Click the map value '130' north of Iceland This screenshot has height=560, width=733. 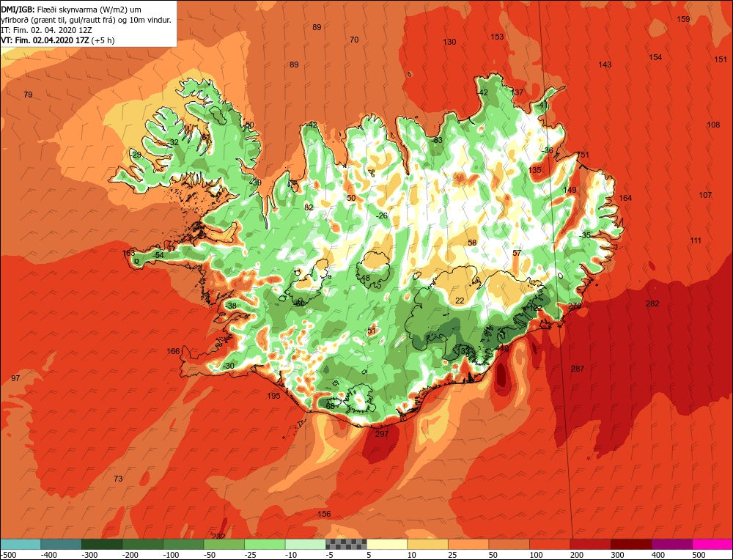pos(449,42)
